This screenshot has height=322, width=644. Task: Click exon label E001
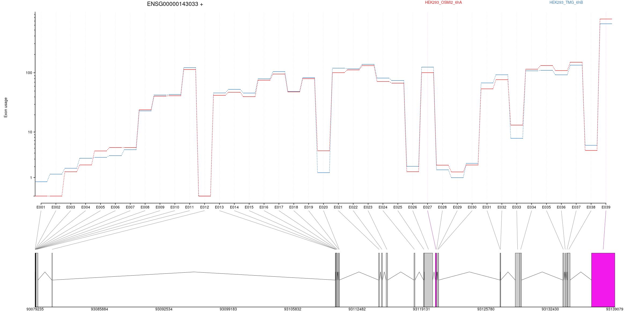(x=41, y=207)
